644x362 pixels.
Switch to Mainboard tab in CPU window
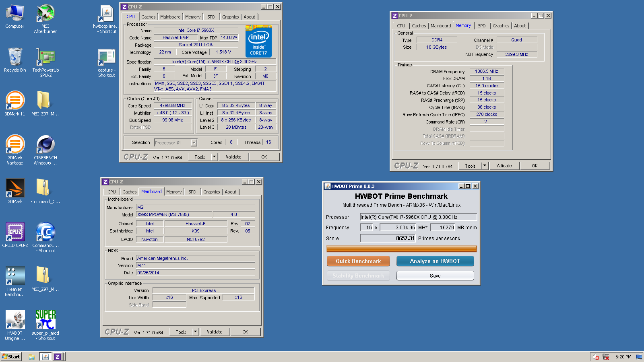170,17
